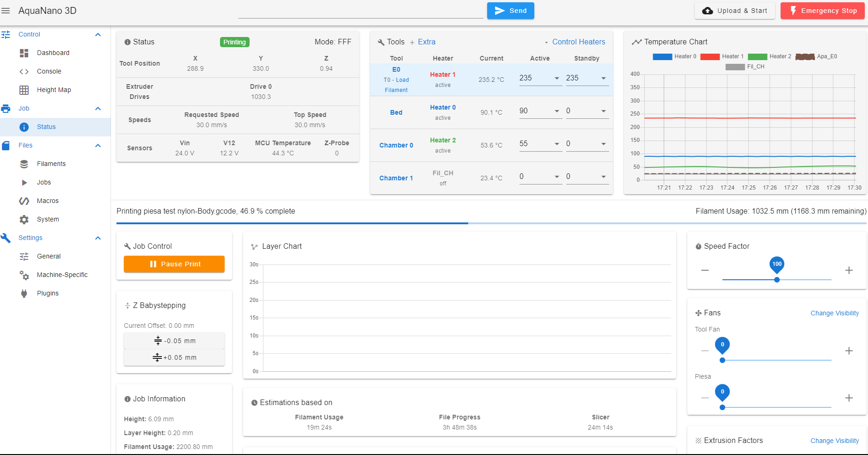Image resolution: width=868 pixels, height=455 pixels.
Task: Pause the print job
Action: 174,264
